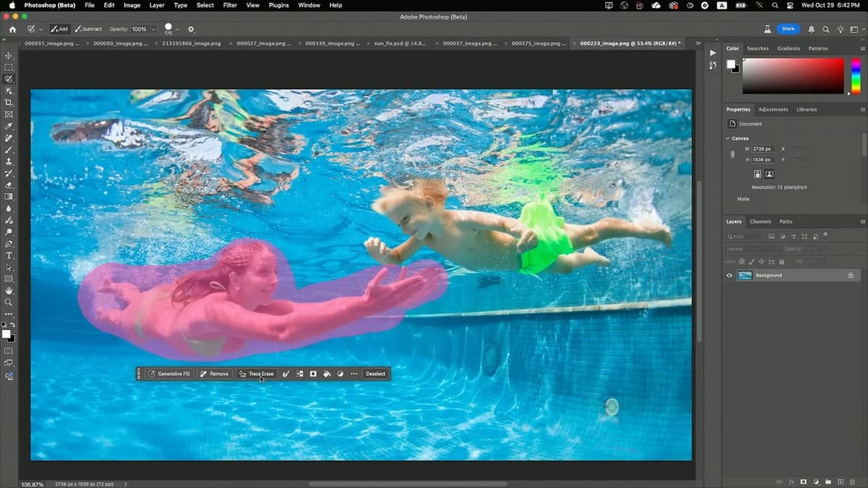Select the Eraser tool
Screen dimensions: 868x488
click(x=9, y=185)
